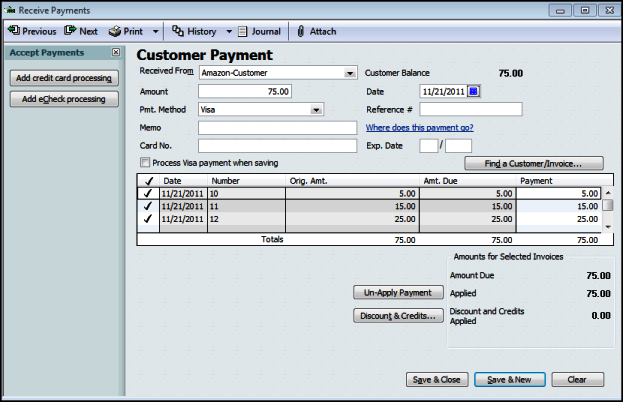The width and height of the screenshot is (623, 402).
Task: Click the Previous arrow icon in toolbar
Action: (13, 31)
